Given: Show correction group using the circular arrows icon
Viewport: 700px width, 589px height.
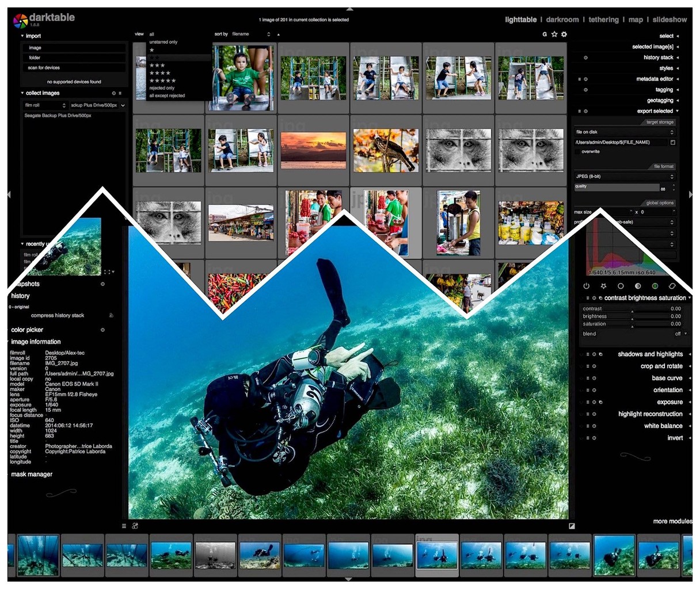Looking at the screenshot, I should tap(672, 286).
